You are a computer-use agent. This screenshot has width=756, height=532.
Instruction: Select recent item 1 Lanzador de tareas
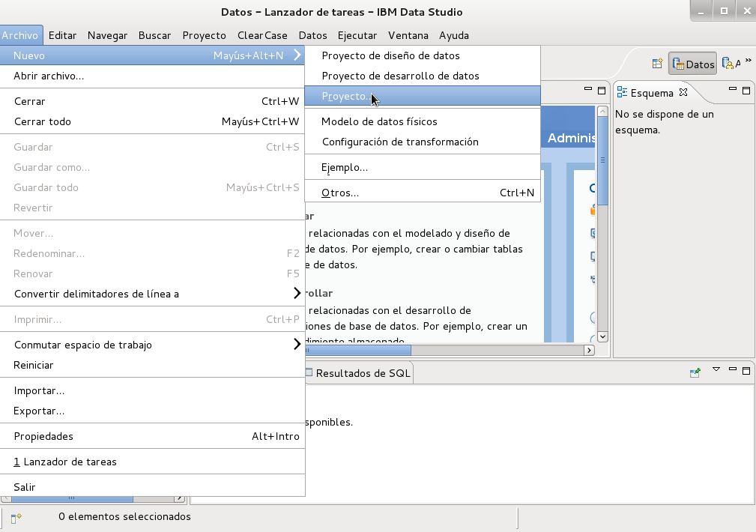pyautogui.click(x=152, y=462)
